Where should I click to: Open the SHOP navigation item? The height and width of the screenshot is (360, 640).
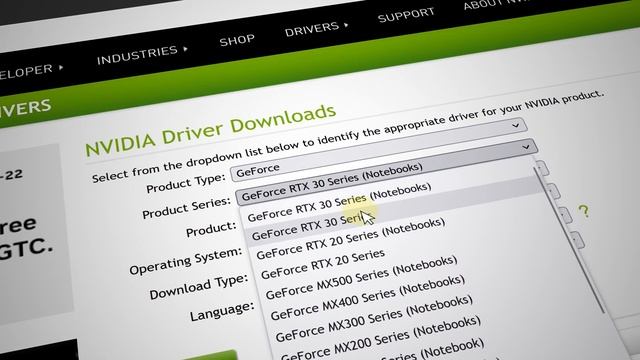tap(237, 40)
